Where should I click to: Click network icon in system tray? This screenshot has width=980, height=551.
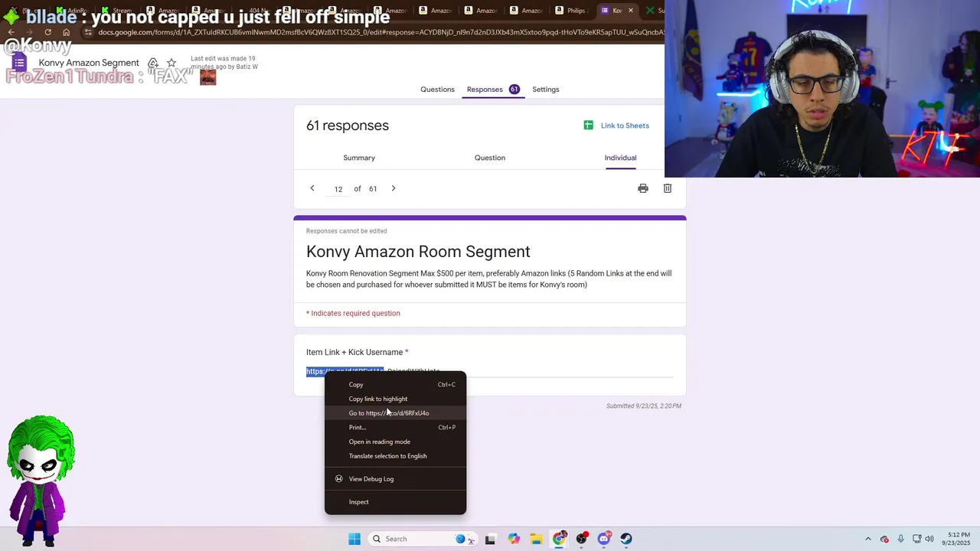pos(917,539)
